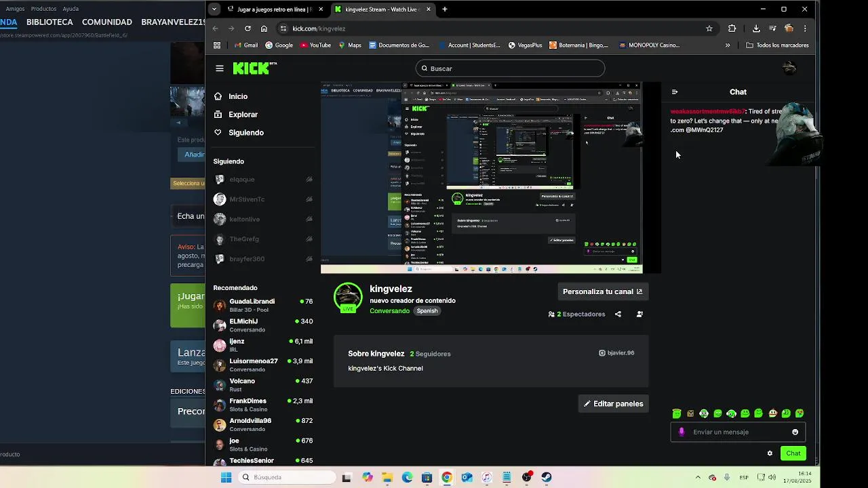Screen dimensions: 868x488
Task: Open the Kick sidebar hamburger menu
Action: [220, 68]
